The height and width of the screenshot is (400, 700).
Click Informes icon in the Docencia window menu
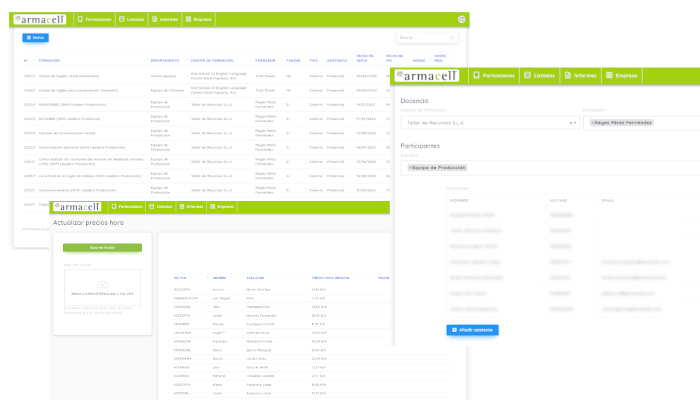(568, 75)
